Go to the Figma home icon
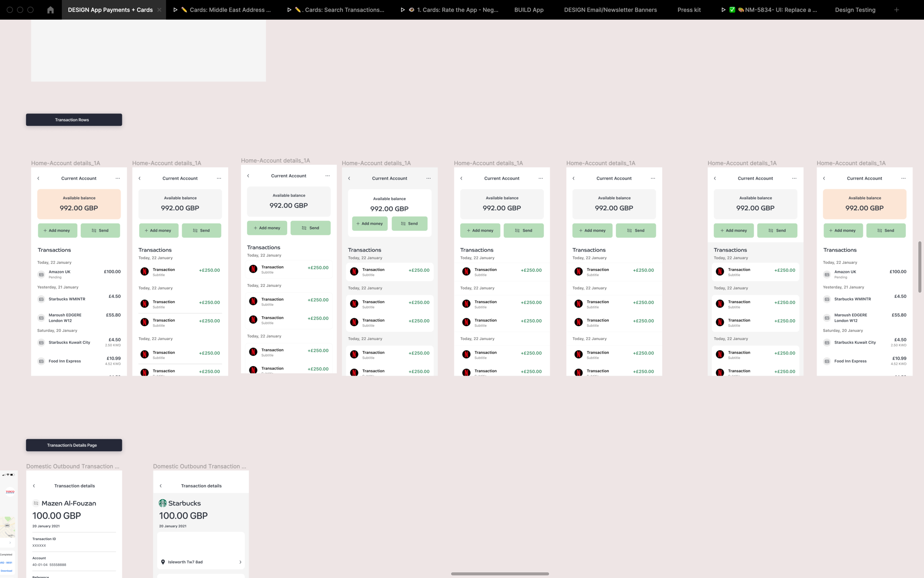Screen dimensions: 924x578 [x=50, y=10]
